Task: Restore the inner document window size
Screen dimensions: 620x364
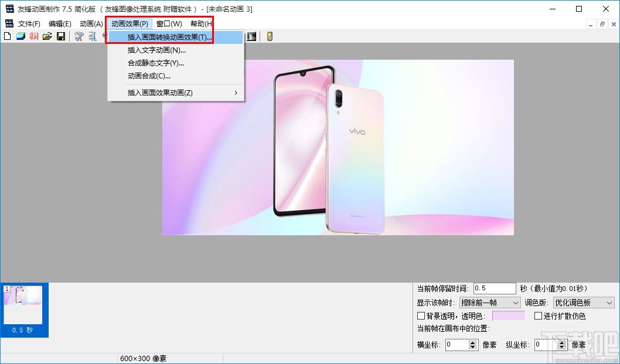Action: (602, 25)
